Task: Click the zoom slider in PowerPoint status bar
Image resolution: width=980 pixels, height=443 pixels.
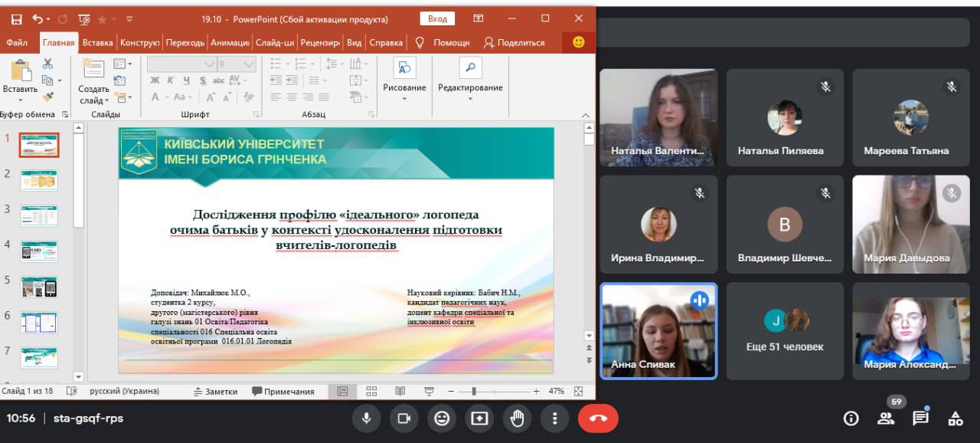Action: click(x=474, y=391)
